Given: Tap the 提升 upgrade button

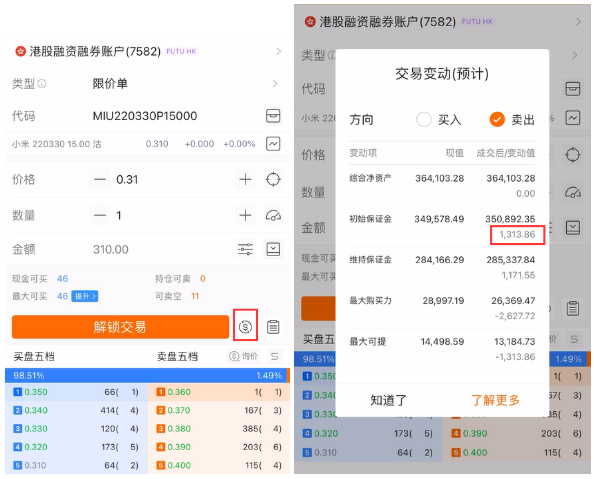Looking at the screenshot, I should (x=85, y=296).
